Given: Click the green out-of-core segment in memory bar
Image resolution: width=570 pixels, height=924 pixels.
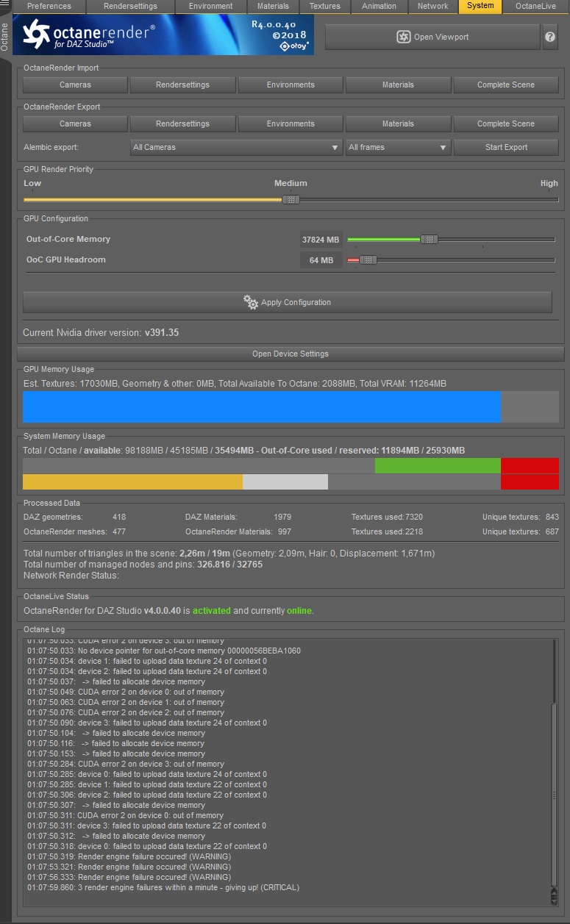Looking at the screenshot, I should tap(438, 465).
